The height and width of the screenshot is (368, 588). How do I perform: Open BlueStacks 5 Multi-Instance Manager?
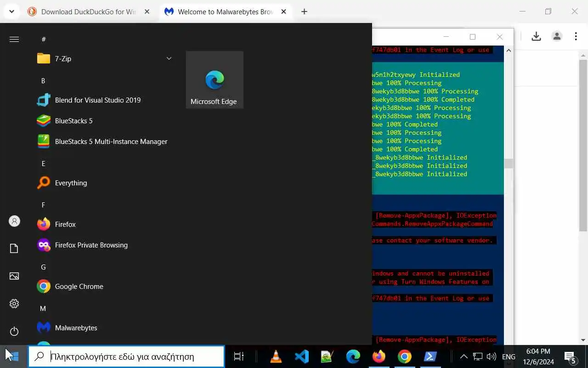click(x=105, y=141)
